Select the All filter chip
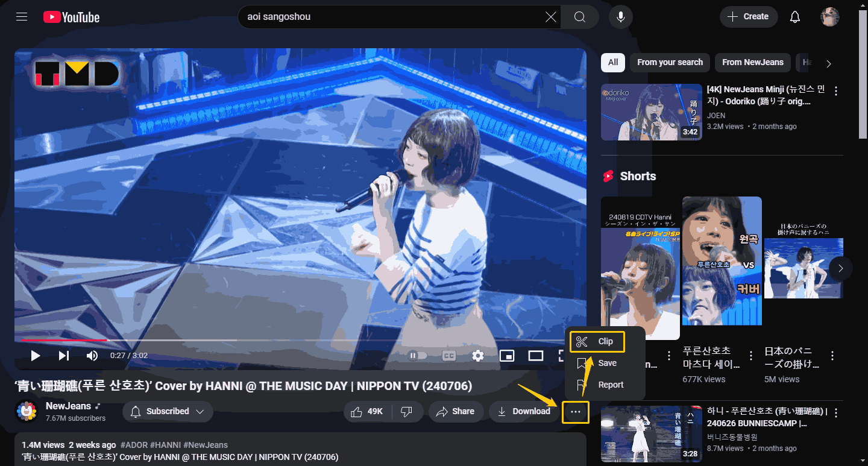 click(x=613, y=62)
